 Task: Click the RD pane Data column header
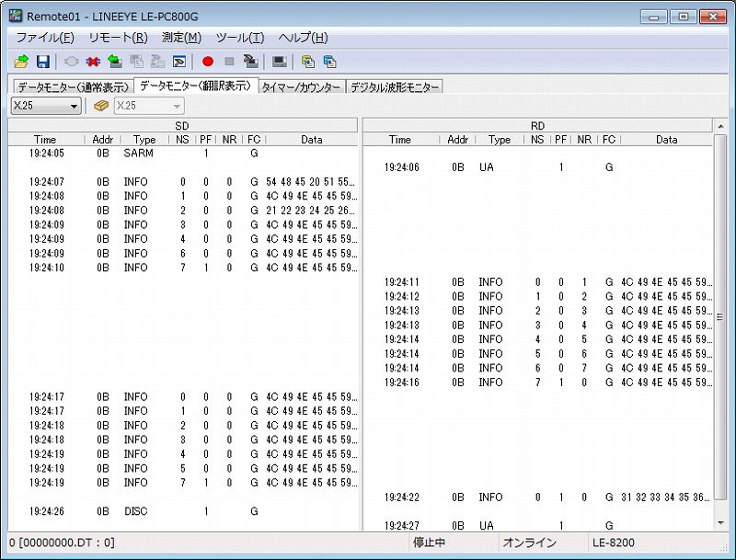(x=667, y=140)
